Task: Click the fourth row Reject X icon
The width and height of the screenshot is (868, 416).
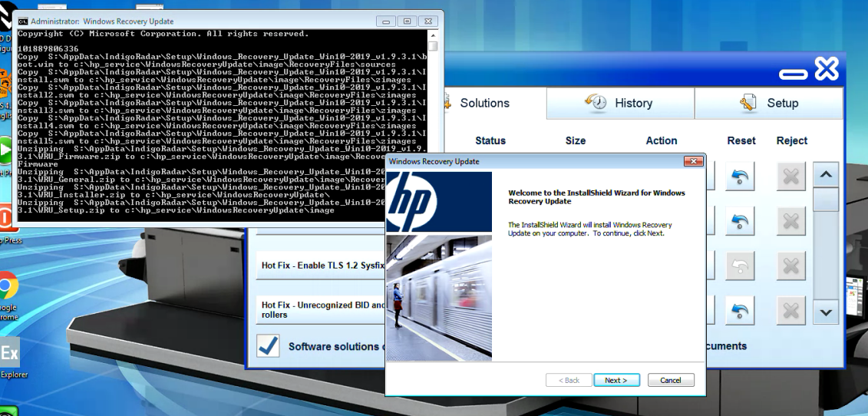Action: 791,311
